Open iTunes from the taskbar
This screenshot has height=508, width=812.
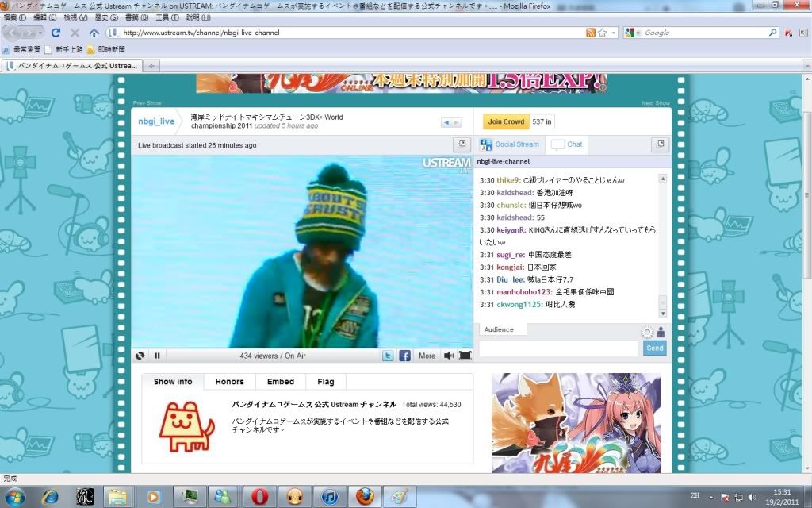pos(330,497)
